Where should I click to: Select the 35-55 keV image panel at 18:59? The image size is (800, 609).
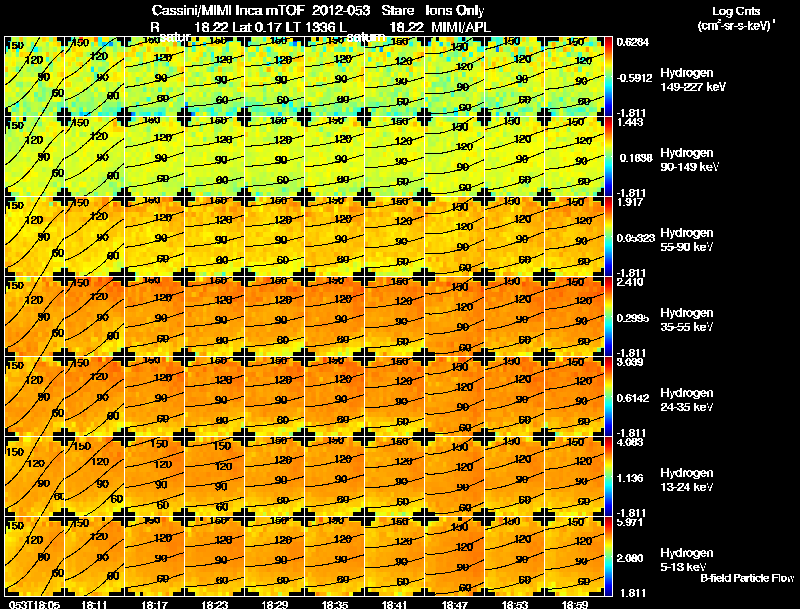575,317
